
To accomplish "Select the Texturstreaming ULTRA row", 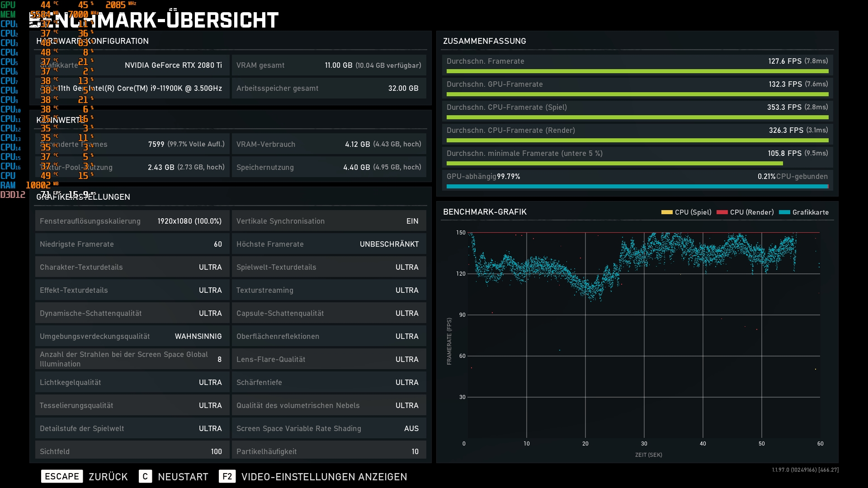I will (329, 290).
